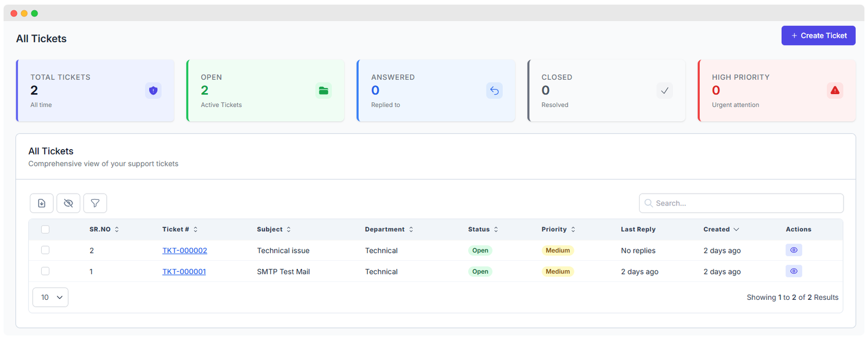The width and height of the screenshot is (868, 340).
Task: Click the Closed checkmark icon
Action: click(x=665, y=91)
